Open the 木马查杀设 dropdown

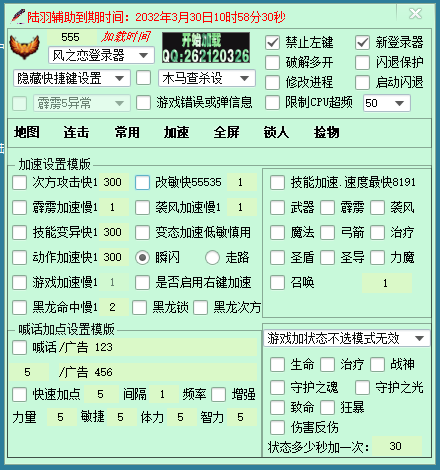pyautogui.click(x=207, y=79)
